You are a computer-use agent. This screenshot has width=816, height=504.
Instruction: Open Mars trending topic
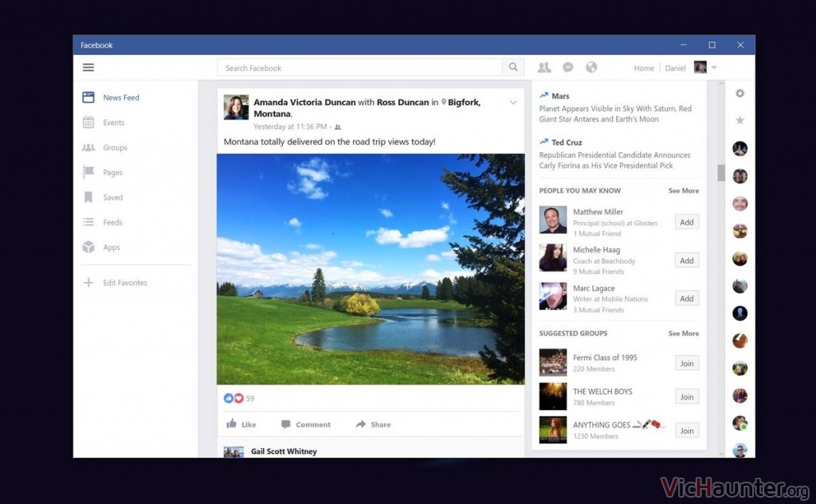coord(560,96)
